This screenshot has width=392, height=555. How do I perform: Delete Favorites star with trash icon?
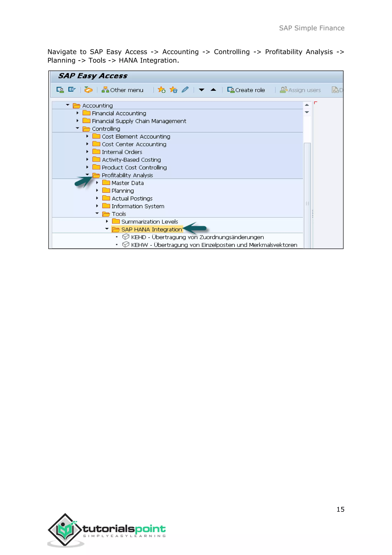(x=173, y=90)
